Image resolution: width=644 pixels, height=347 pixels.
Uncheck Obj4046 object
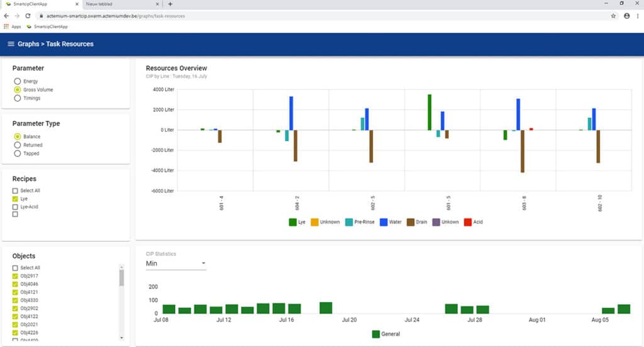tap(15, 284)
